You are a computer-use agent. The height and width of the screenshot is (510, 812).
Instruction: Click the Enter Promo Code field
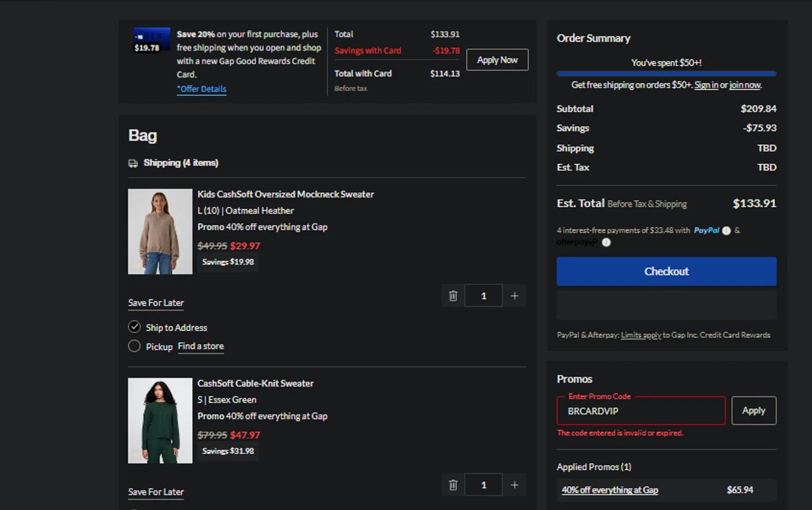tap(641, 411)
